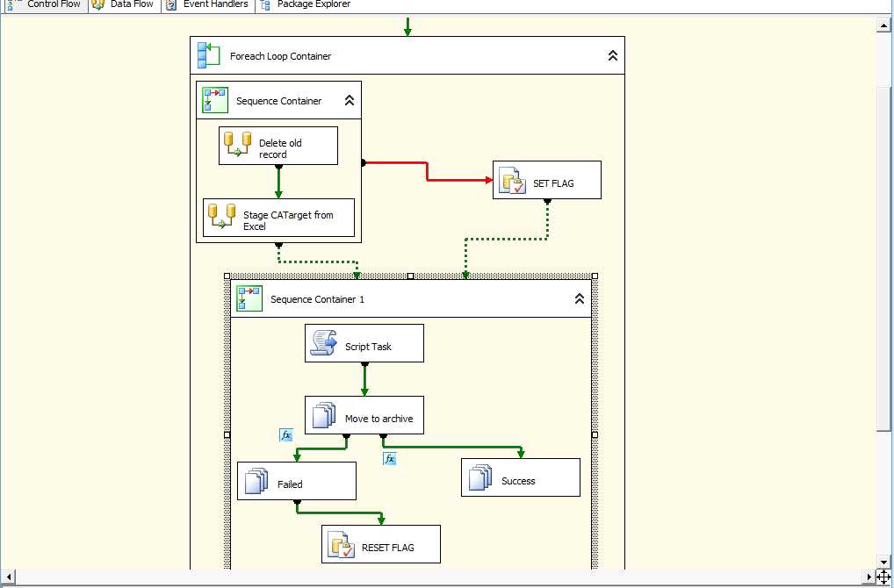
Task: Click the RESET FLAG task icon
Action: pos(341,544)
